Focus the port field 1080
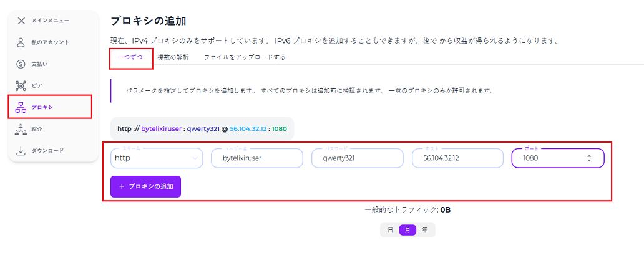 click(x=558, y=158)
